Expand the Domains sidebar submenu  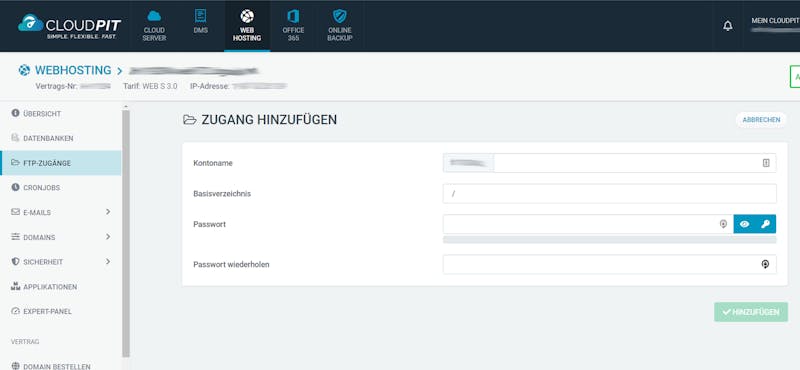coord(108,237)
